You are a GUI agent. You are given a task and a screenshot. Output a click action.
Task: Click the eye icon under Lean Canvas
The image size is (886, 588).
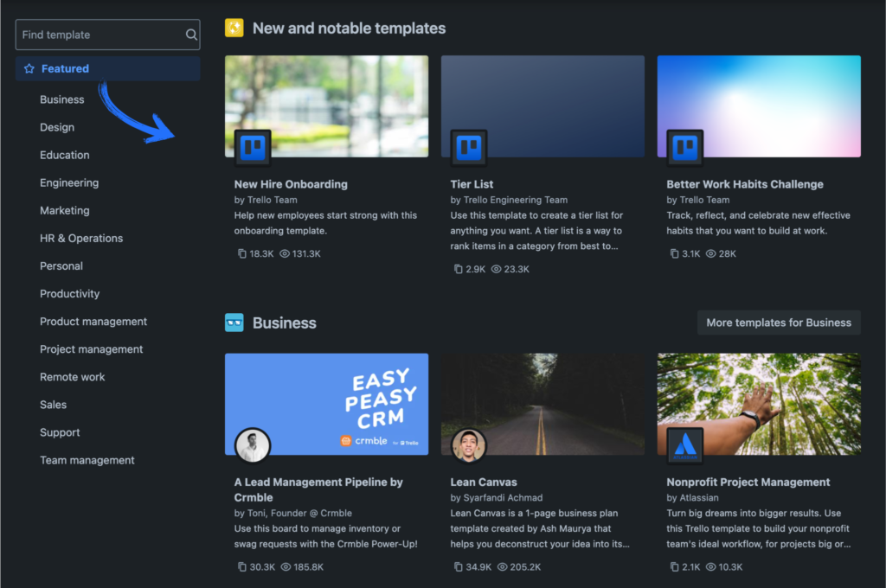pos(503,566)
